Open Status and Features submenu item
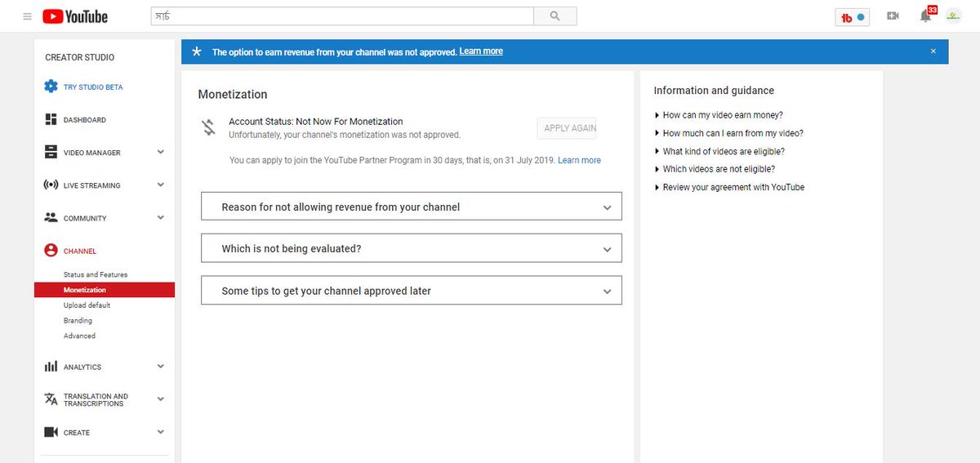Screen dimensions: 980x463 96,274
